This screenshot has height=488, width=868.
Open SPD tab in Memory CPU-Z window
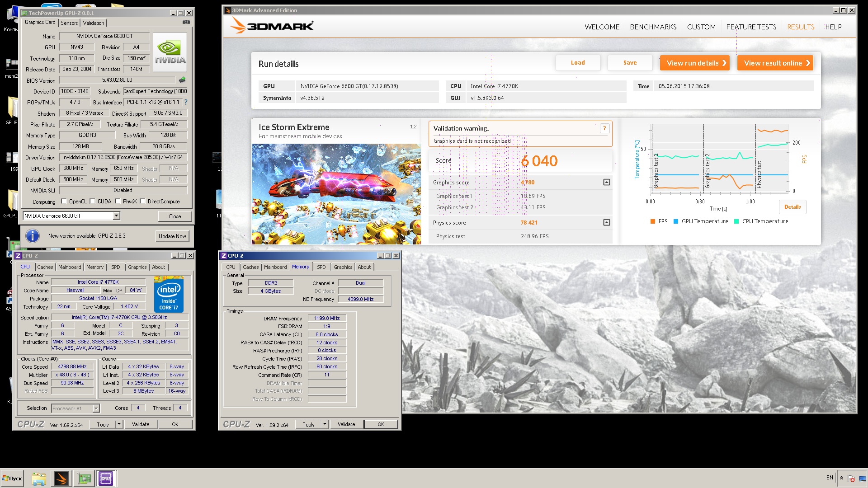321,267
